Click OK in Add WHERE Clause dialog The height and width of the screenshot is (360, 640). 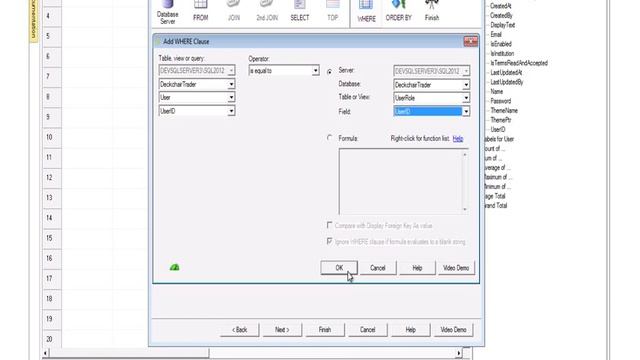coord(339,268)
